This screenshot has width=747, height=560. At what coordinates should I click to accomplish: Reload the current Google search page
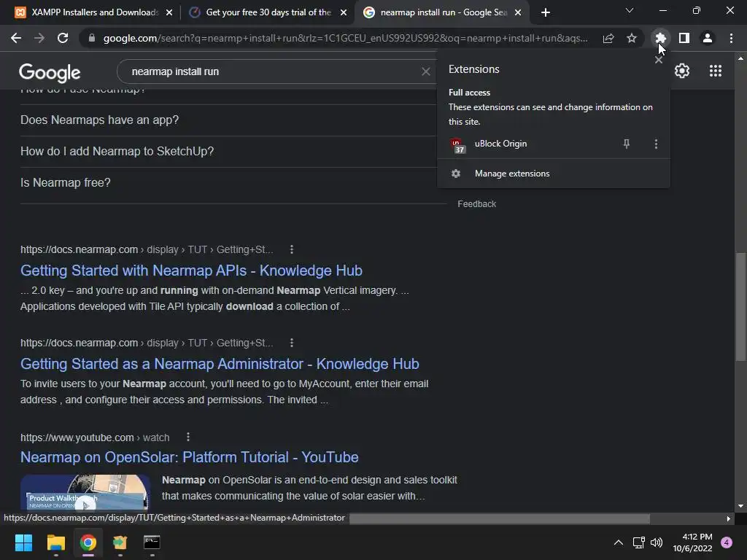(x=63, y=38)
